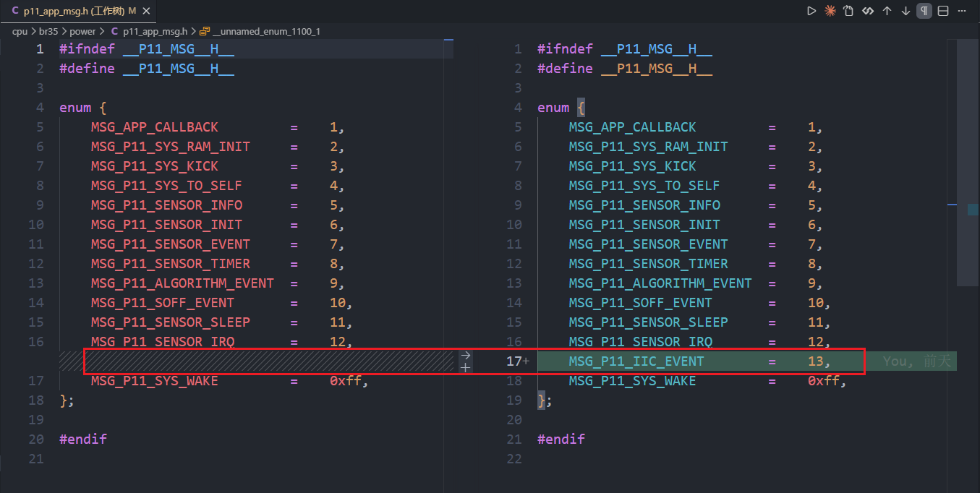Click the enum keyword in the left editor
This screenshot has height=493, width=980.
[x=75, y=108]
